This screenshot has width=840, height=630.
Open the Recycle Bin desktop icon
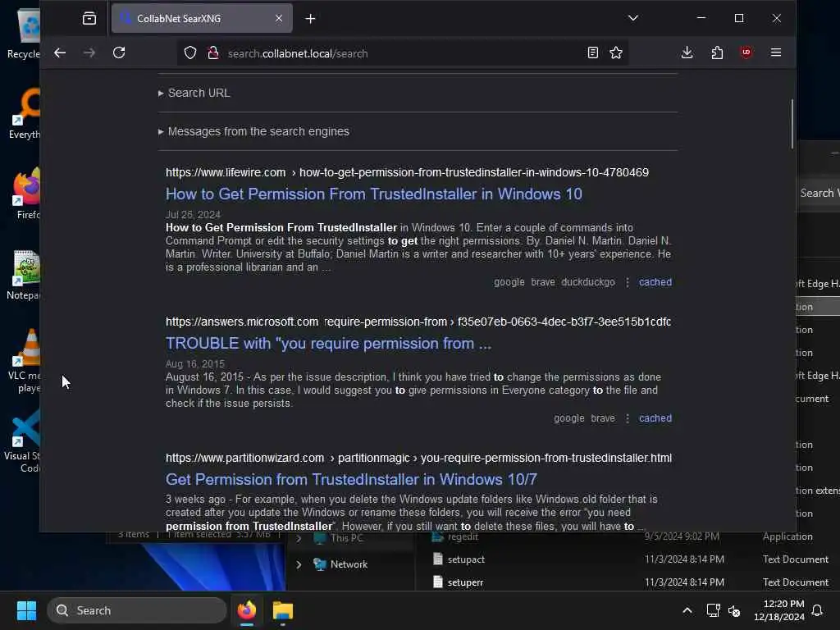pos(24,34)
